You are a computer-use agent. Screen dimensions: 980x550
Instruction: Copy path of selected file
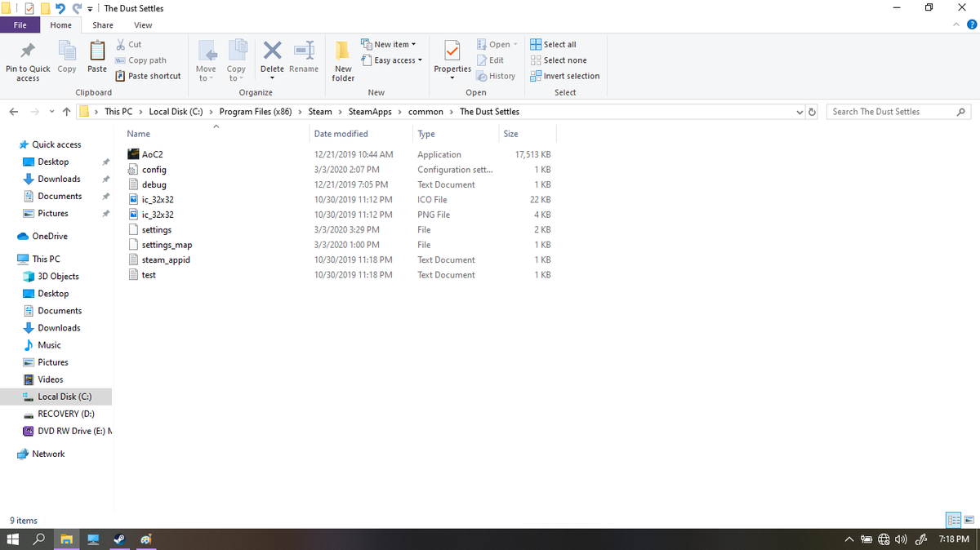(x=140, y=60)
